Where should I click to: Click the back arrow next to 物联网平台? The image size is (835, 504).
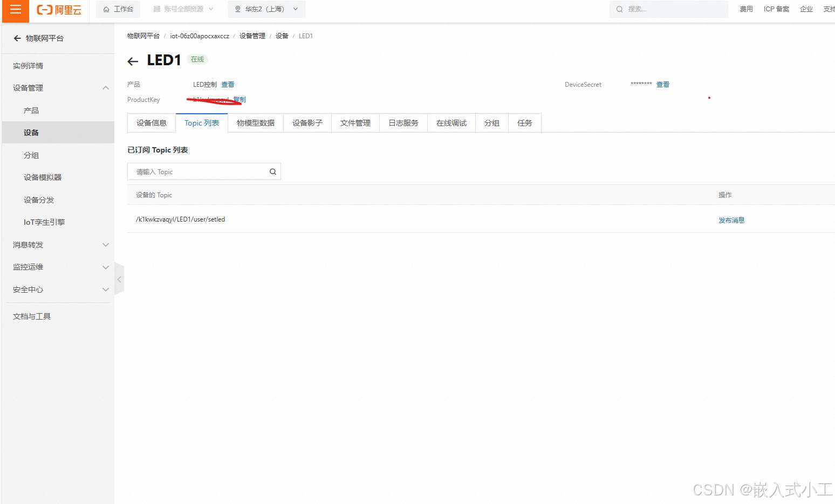tap(17, 38)
